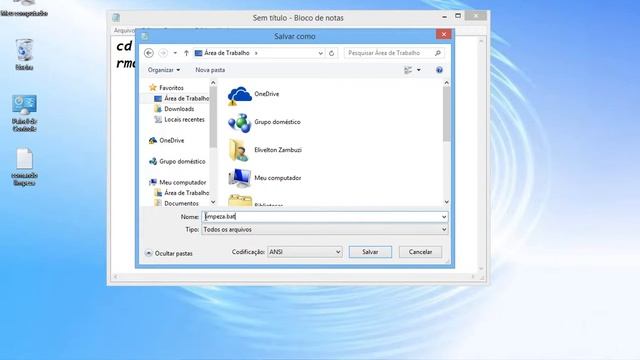Image resolution: width=640 pixels, height=360 pixels.
Task: Maximize the Bloco de notas window
Action: point(458,16)
